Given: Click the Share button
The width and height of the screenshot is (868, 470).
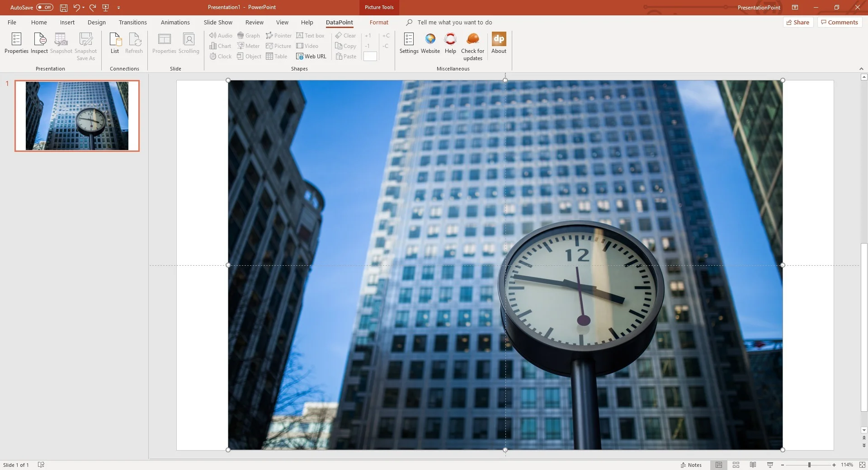Looking at the screenshot, I should 798,23.
